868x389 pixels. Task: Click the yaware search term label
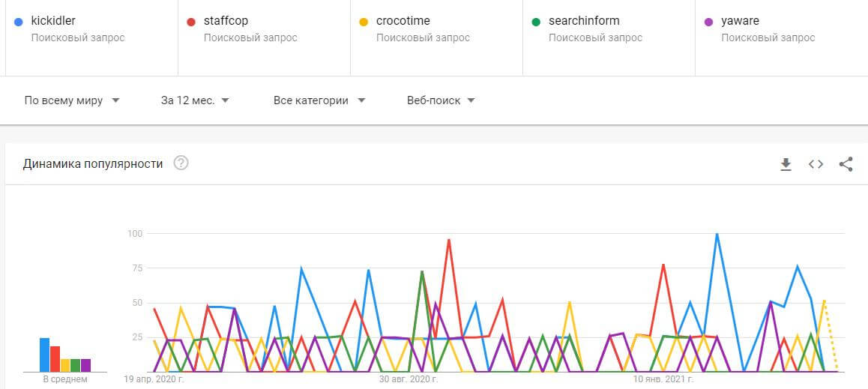[x=739, y=21]
